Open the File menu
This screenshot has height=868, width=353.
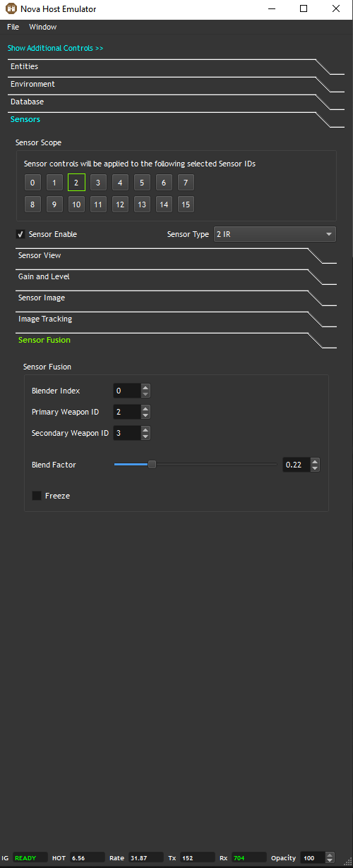pos(13,27)
